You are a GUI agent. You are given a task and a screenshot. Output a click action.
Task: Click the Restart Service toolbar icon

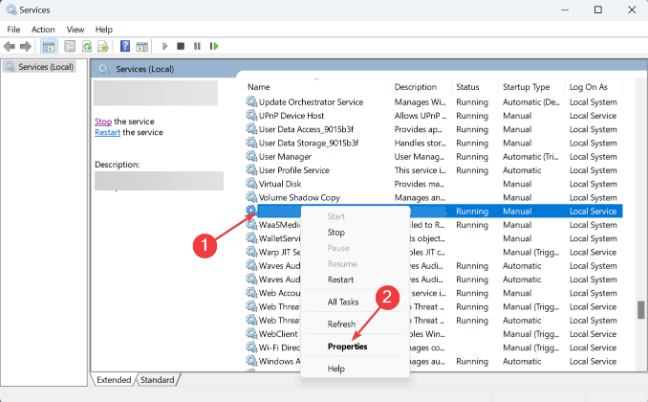click(213, 46)
